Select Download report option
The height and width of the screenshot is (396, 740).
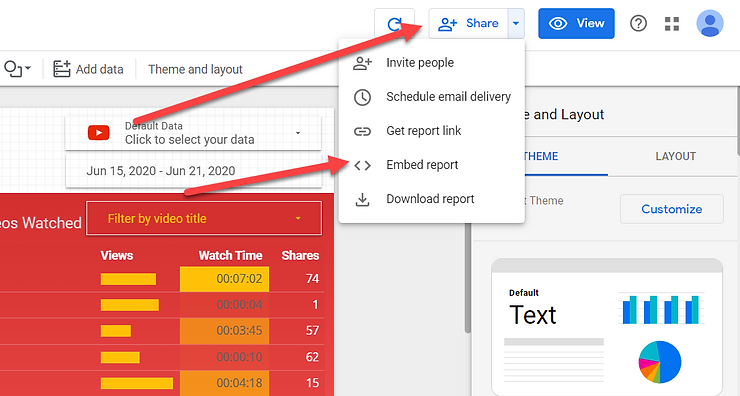tap(431, 199)
